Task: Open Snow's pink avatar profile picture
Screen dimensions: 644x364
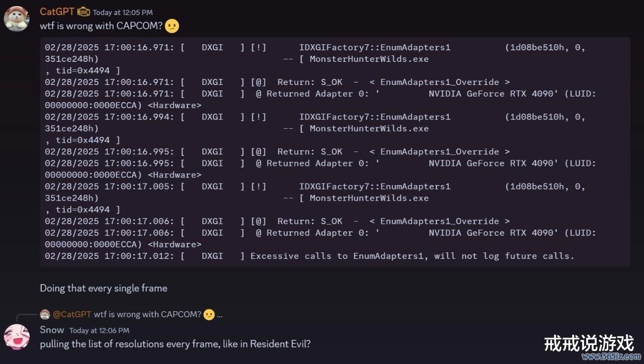Action: [16, 337]
